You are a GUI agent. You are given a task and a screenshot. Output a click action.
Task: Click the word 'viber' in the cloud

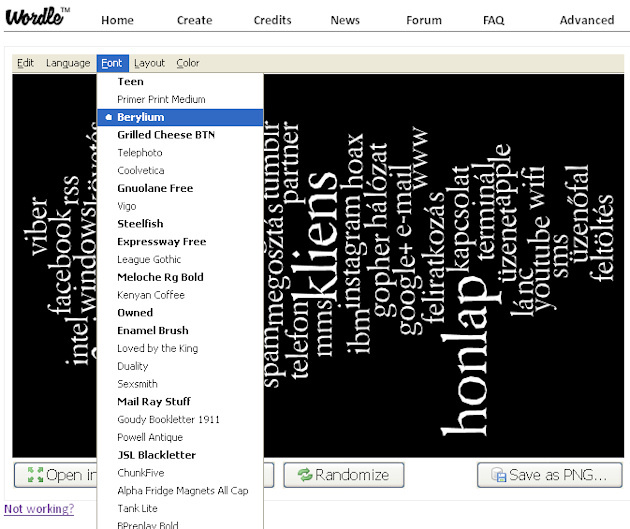click(36, 226)
